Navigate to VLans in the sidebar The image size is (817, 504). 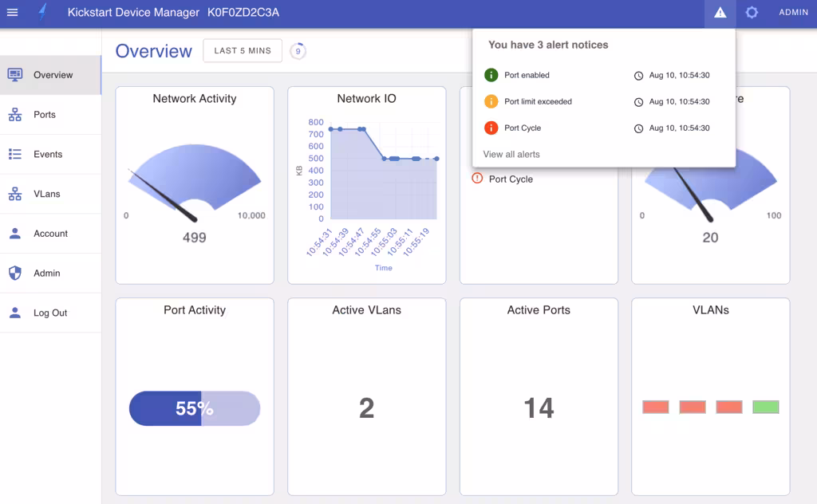(46, 194)
